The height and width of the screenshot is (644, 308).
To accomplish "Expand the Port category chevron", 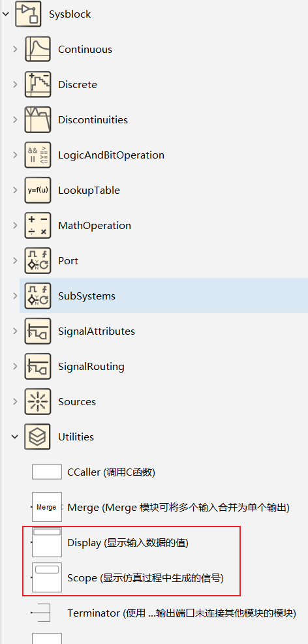I will (x=15, y=260).
